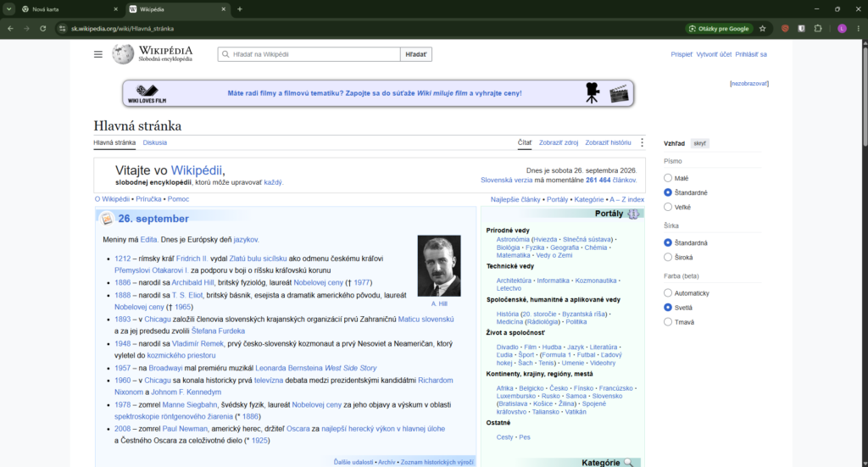Click the Portály globe icon
This screenshot has height=467, width=868.
coord(633,214)
